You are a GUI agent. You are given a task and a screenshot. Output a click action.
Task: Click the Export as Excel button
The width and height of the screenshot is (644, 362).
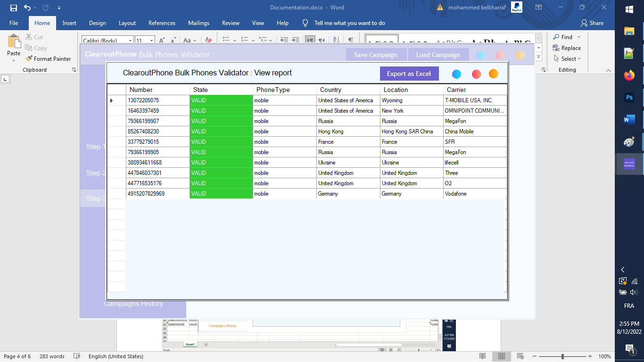pos(409,74)
